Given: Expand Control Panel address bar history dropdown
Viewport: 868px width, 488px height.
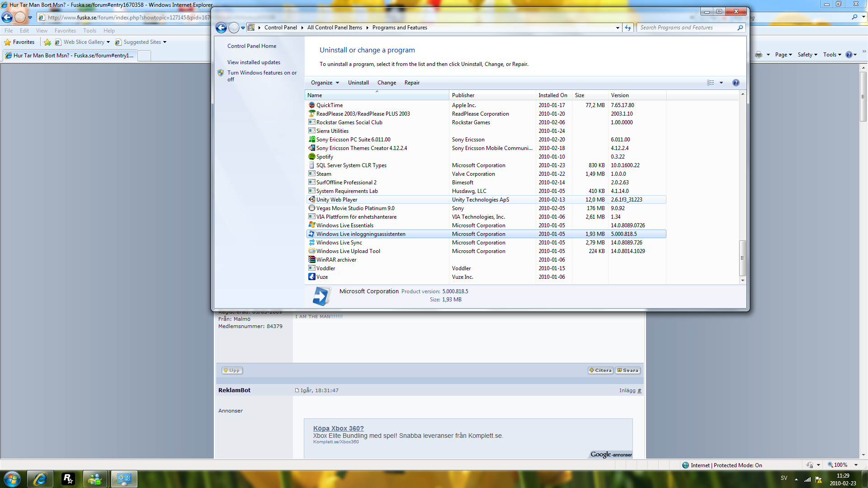Looking at the screenshot, I should pyautogui.click(x=618, y=28).
